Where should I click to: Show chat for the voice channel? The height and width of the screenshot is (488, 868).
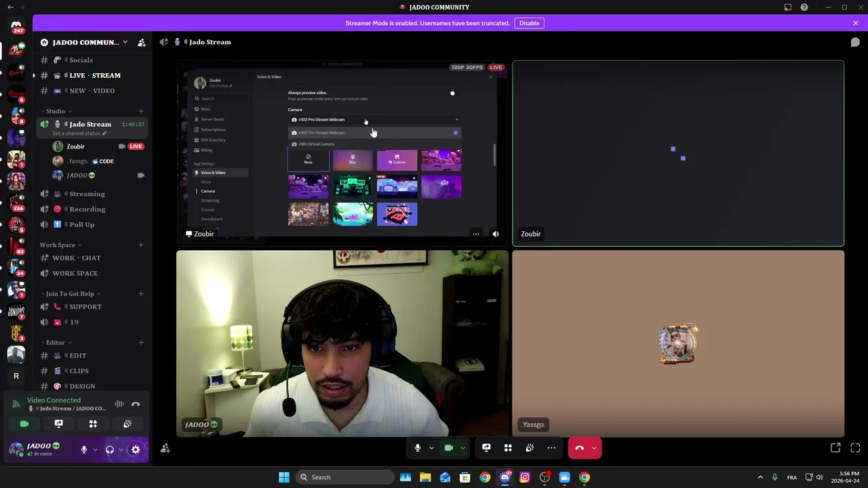coord(855,42)
